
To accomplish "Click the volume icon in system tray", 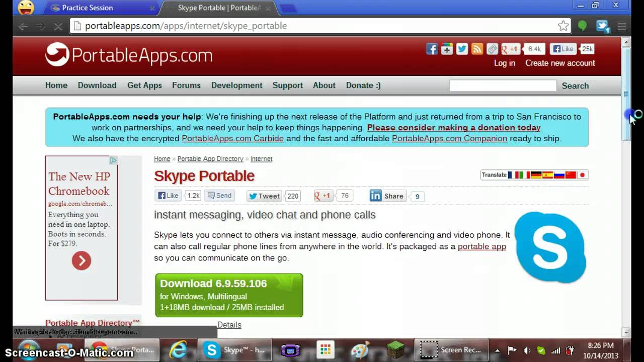I will pos(527,350).
